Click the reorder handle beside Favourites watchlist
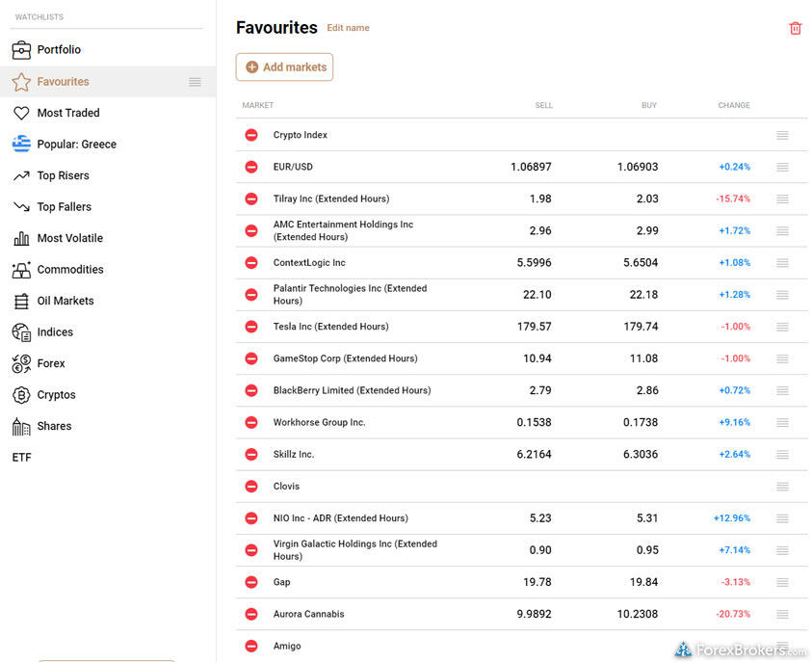The width and height of the screenshot is (812, 662). coord(195,82)
